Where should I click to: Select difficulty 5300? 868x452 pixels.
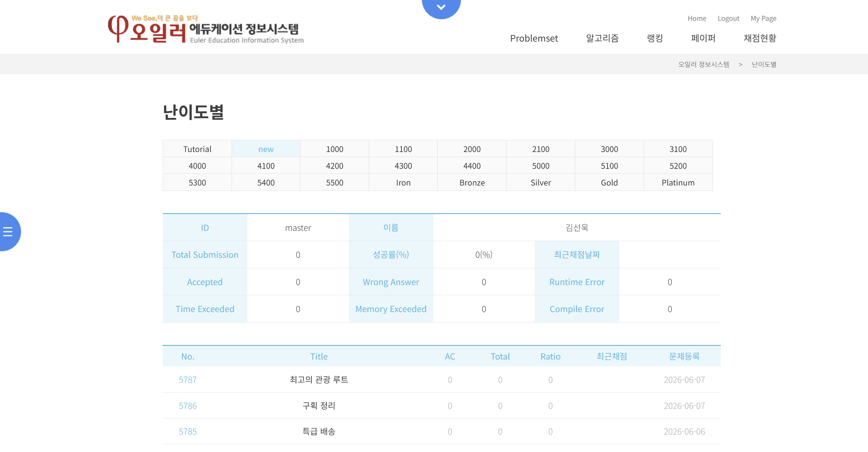tap(197, 182)
